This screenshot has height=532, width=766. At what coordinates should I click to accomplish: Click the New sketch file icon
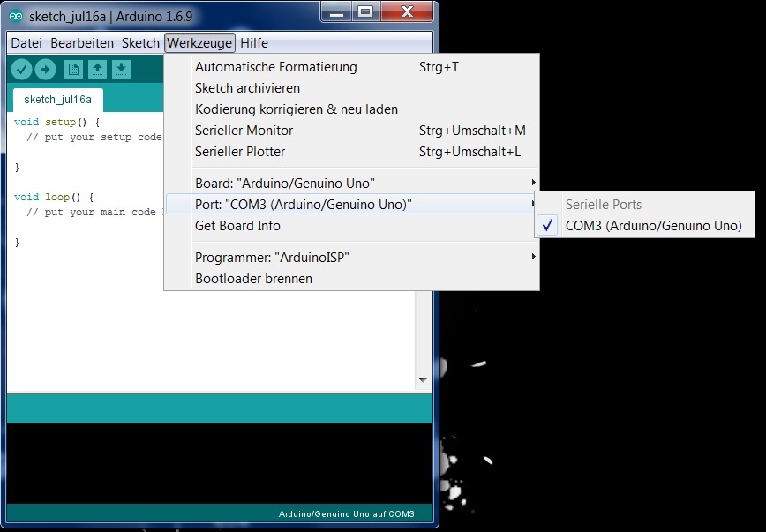[74, 70]
